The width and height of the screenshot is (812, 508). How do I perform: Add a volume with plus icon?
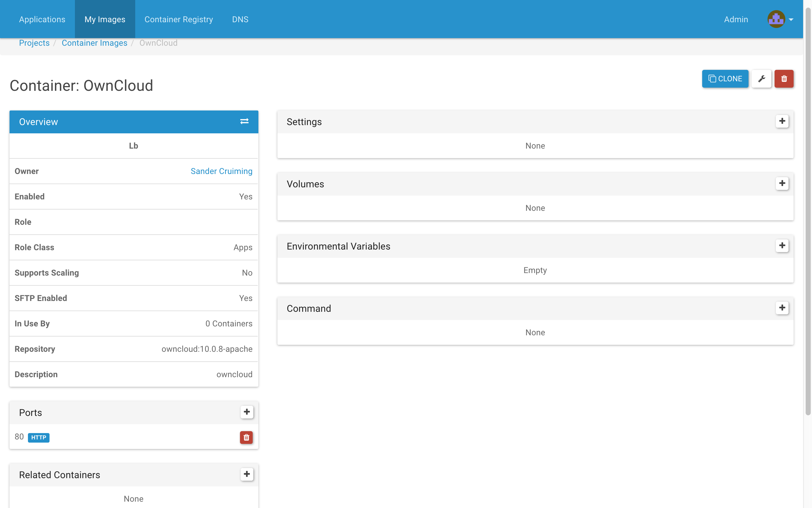[782, 183]
